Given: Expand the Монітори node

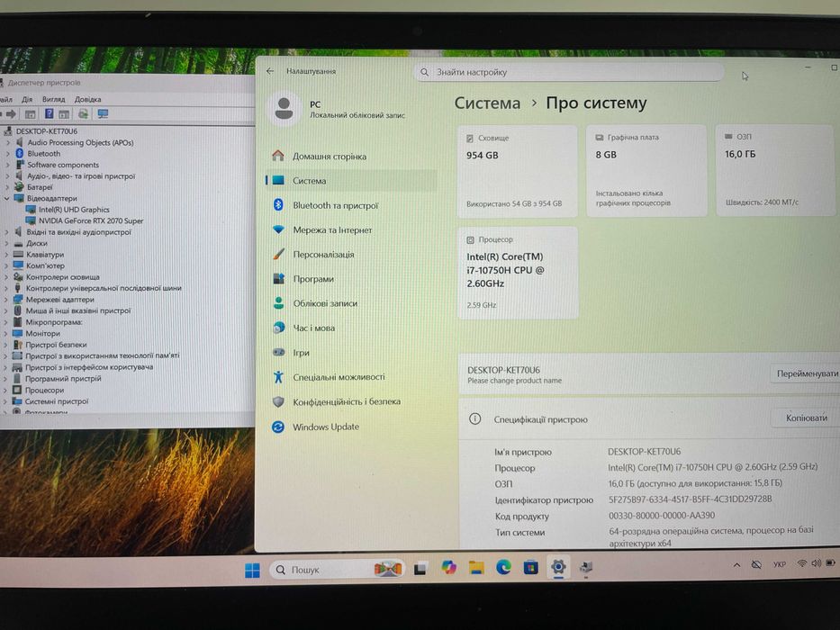Looking at the screenshot, I should (x=6, y=333).
